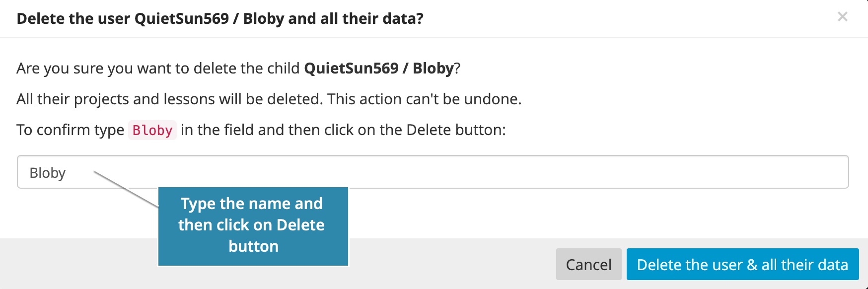Viewport: 868px width, 289px height.
Task: Click the typed Bloby text in the field
Action: coord(48,173)
